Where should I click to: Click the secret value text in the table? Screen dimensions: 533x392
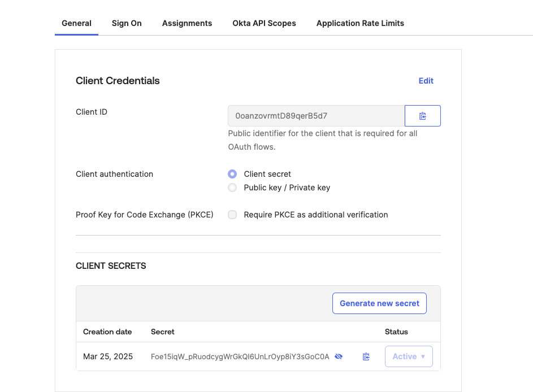point(240,356)
